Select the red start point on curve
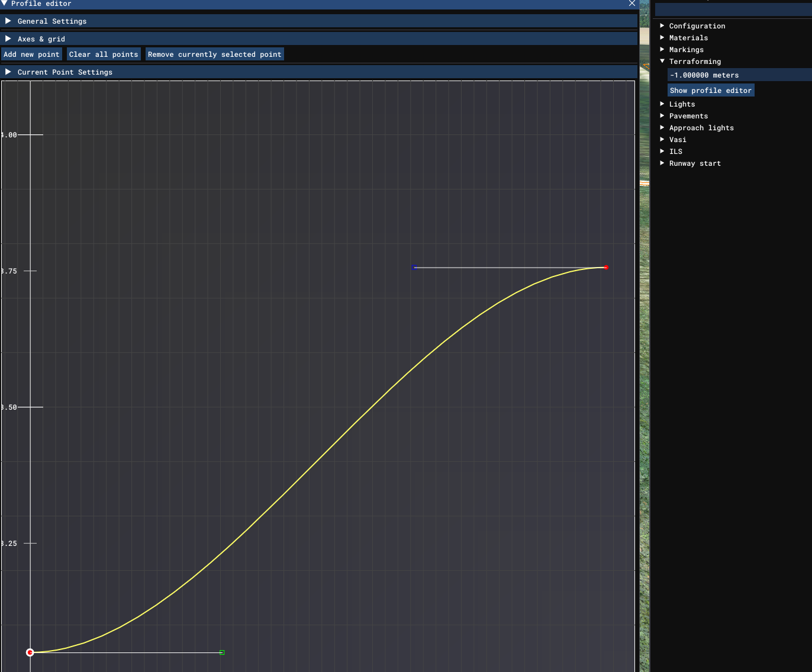The image size is (812, 672). click(30, 652)
